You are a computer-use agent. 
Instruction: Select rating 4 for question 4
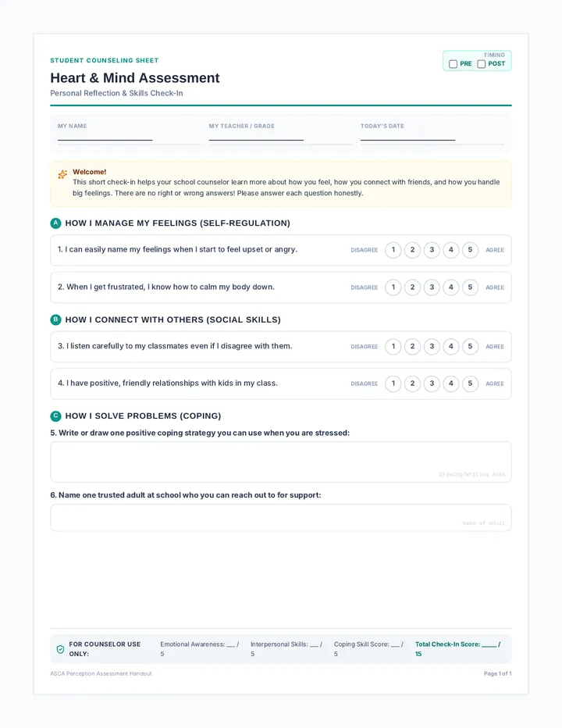tap(450, 384)
